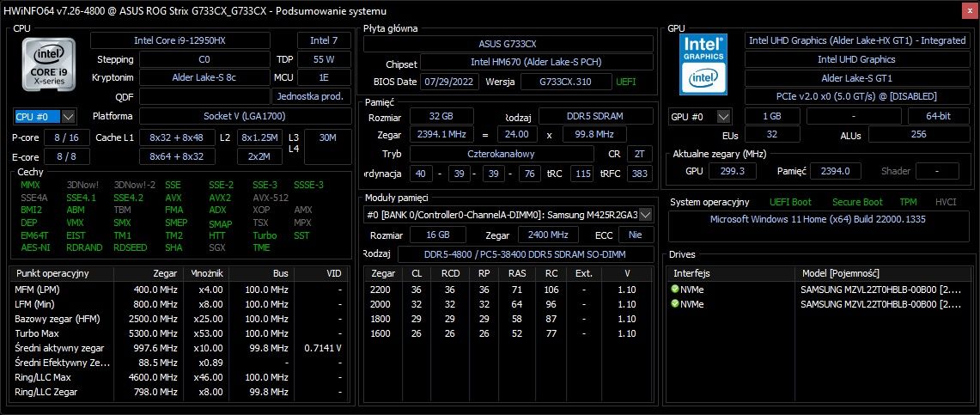Select the 1600 memory timing row
Screen dimensions: 980x415
pyautogui.click(x=508, y=333)
